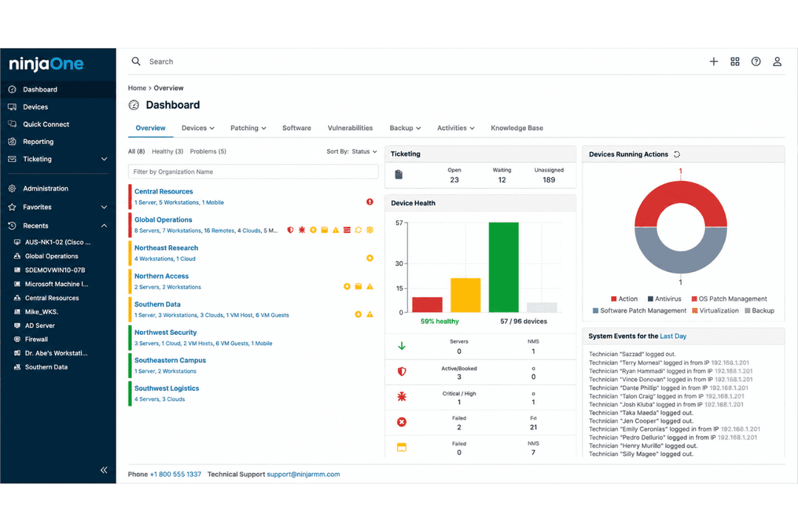Switch to the Vulnerabilities tab
The image size is (798, 532).
[x=350, y=129]
